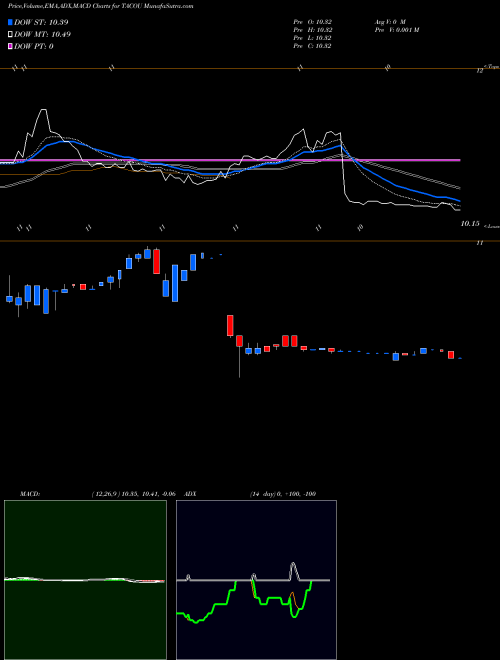Open the dark blue ADX indicator chart panel
Image resolution: width=500 pixels, height=660 pixels.
tap(256, 580)
